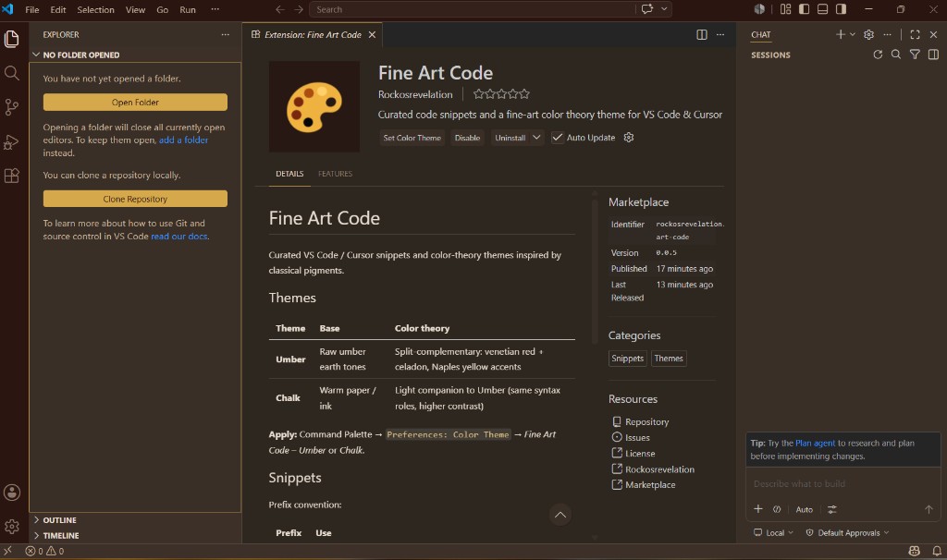This screenshot has height=560, width=947.
Task: Click the five-star rating
Action: coord(501,94)
